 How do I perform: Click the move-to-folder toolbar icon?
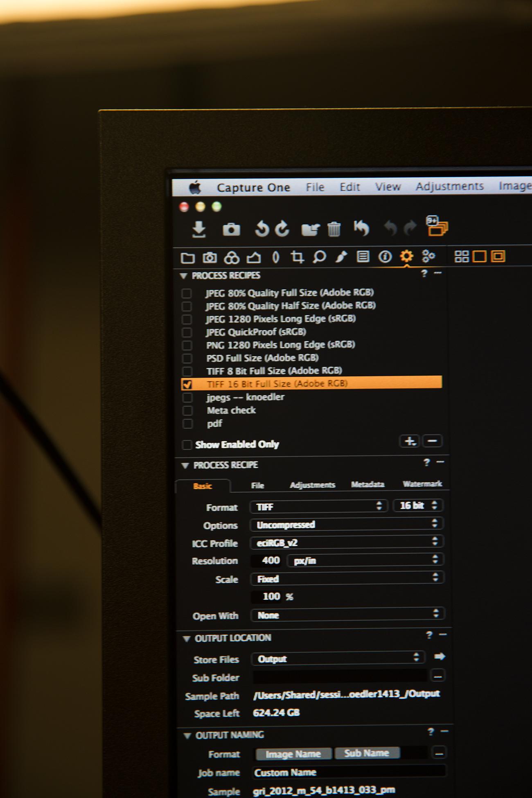tap(310, 230)
